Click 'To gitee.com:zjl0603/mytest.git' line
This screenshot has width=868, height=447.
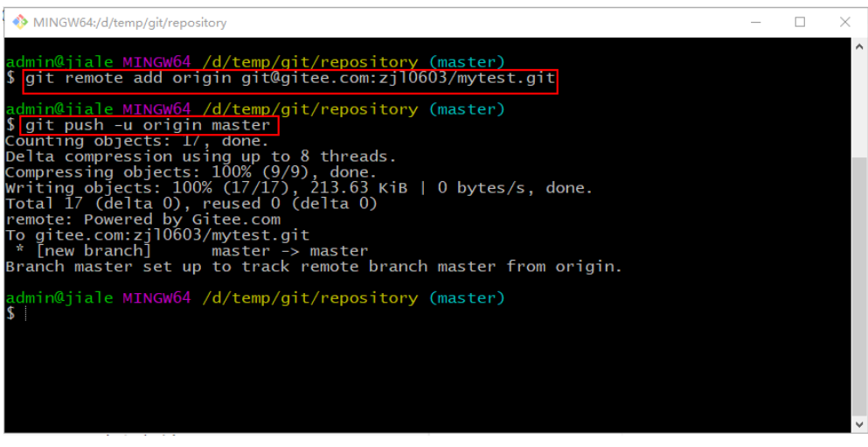pos(157,234)
